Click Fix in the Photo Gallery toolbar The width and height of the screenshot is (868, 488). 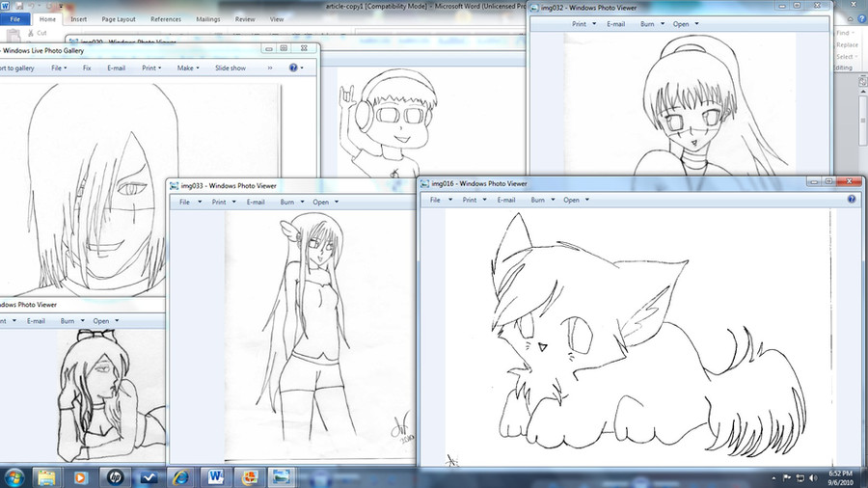[x=87, y=68]
